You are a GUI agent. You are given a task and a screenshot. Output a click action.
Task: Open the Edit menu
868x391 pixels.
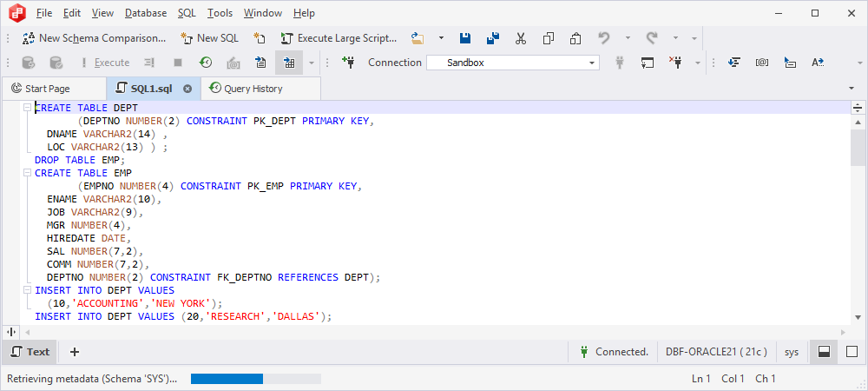click(72, 13)
